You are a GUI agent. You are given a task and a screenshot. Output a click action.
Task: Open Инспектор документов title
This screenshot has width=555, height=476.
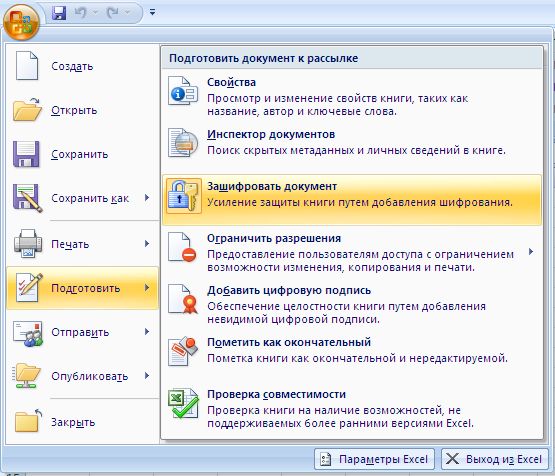271,134
